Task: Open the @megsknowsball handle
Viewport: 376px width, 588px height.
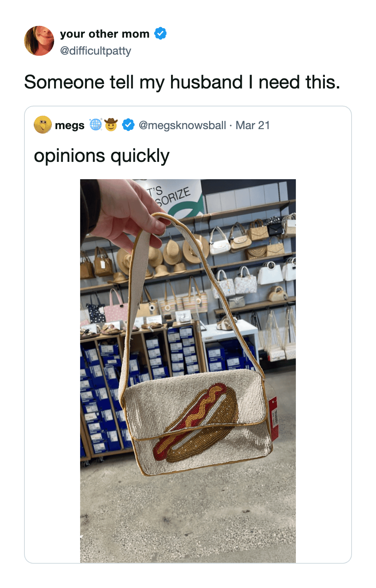Action: pyautogui.click(x=182, y=125)
